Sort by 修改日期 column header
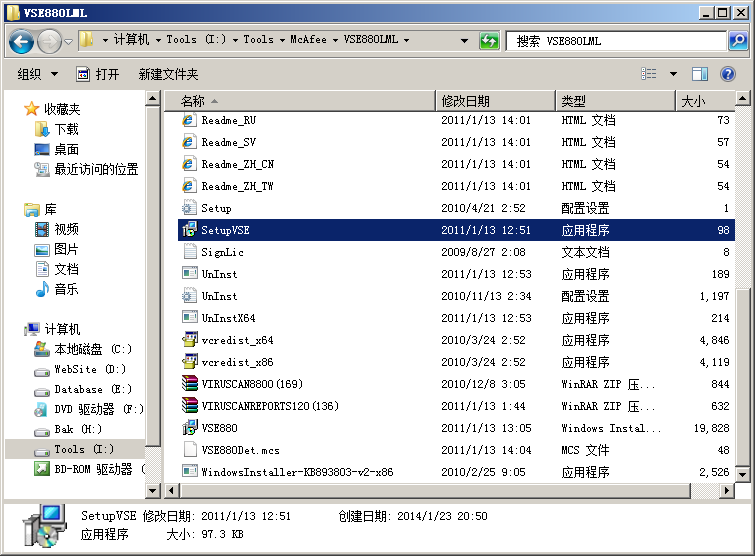Viewport: 755px width, 556px height. [x=495, y=101]
